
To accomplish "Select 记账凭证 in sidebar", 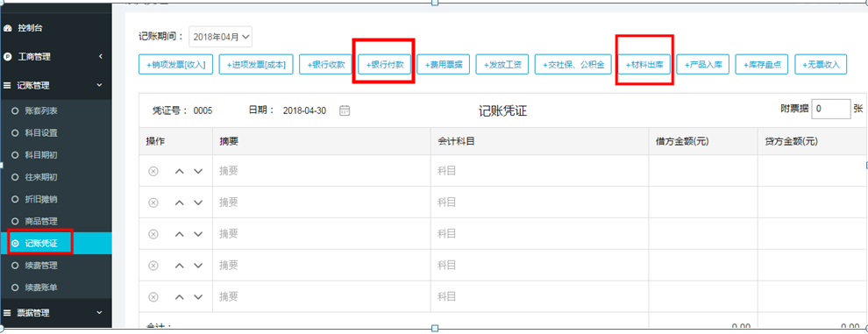I will tap(55, 243).
